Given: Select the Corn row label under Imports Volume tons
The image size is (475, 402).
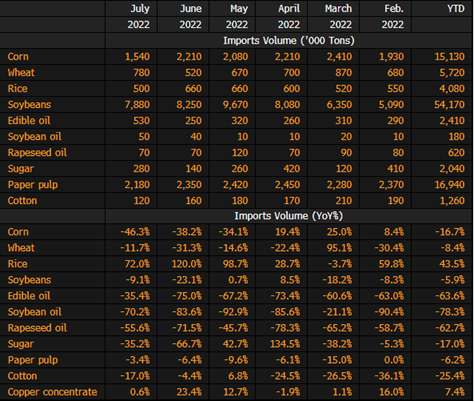Looking at the screenshot, I should tap(18, 57).
